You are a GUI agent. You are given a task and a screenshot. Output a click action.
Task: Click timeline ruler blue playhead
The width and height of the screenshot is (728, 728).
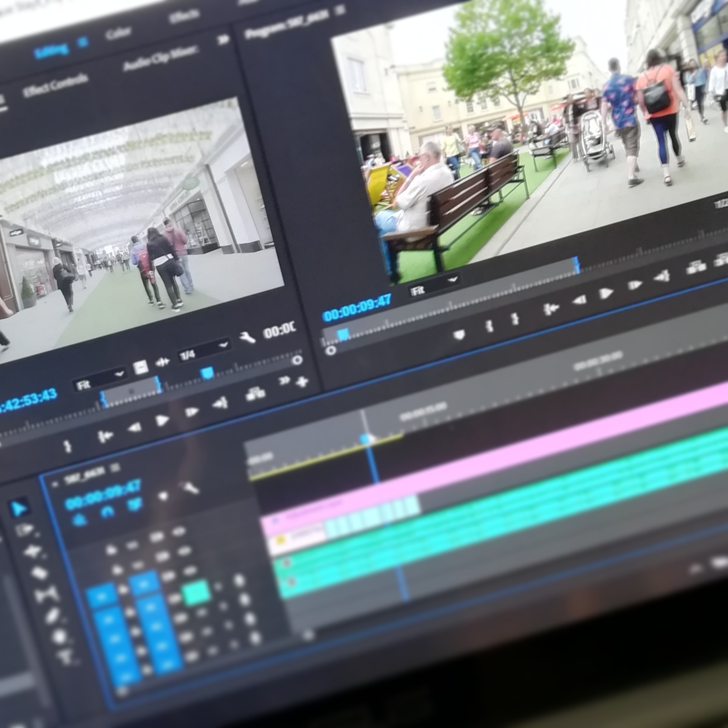(x=366, y=438)
